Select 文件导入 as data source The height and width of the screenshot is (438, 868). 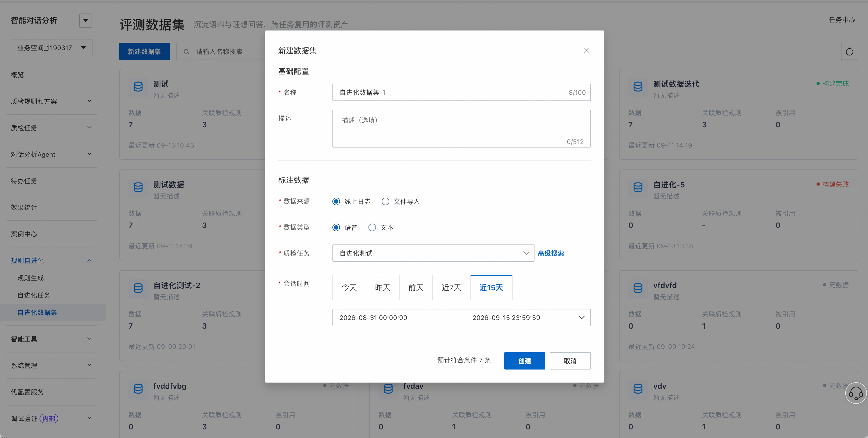pos(386,201)
